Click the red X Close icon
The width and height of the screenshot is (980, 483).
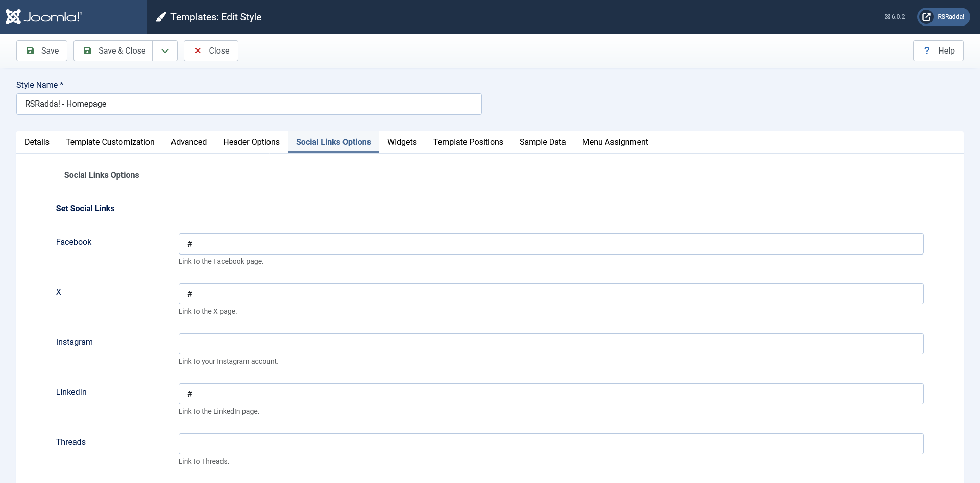[198, 50]
